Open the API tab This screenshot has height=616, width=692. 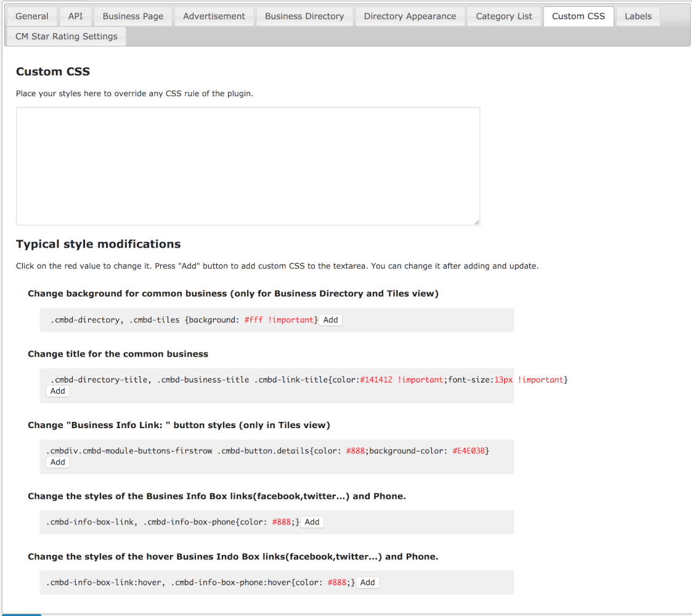coord(75,16)
